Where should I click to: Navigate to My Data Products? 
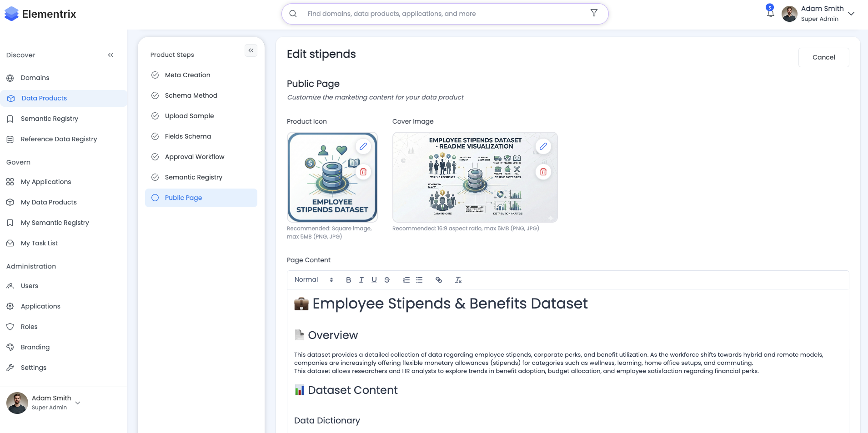coord(48,202)
